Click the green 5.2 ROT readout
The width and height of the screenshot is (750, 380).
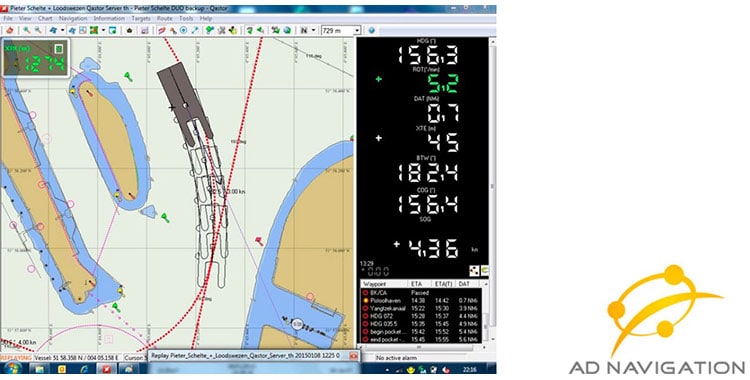(443, 83)
